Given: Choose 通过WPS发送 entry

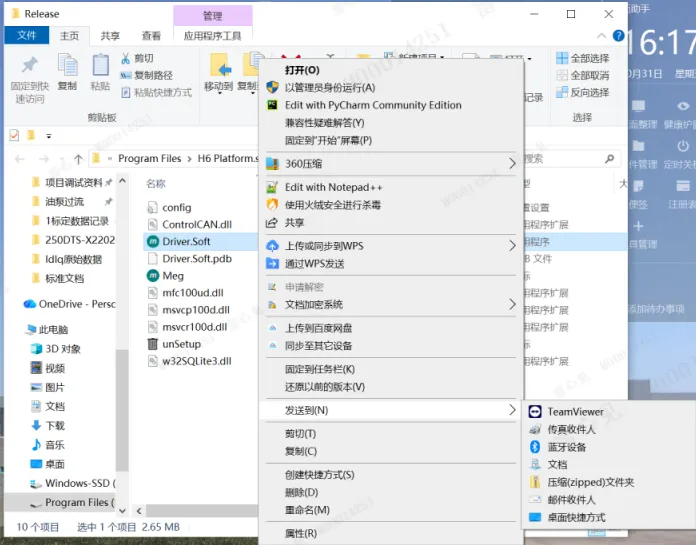Looking at the screenshot, I should [x=391, y=264].
